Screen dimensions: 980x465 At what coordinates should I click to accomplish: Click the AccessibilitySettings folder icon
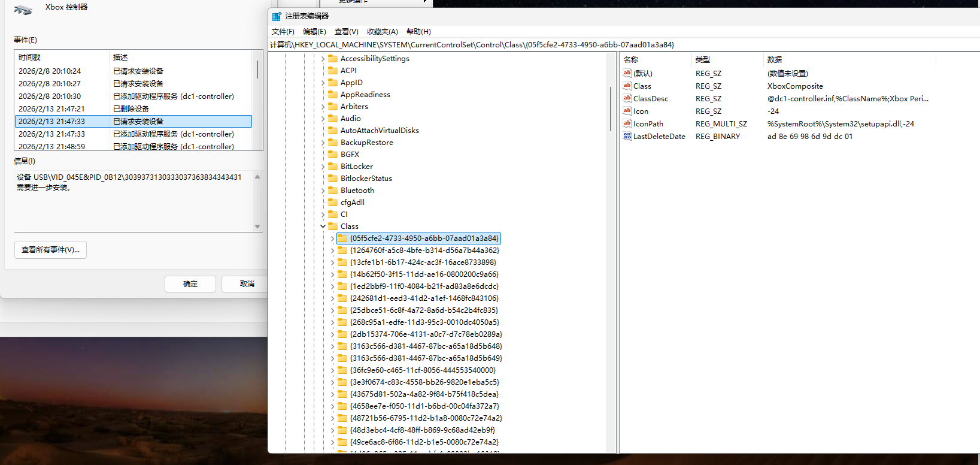point(333,59)
